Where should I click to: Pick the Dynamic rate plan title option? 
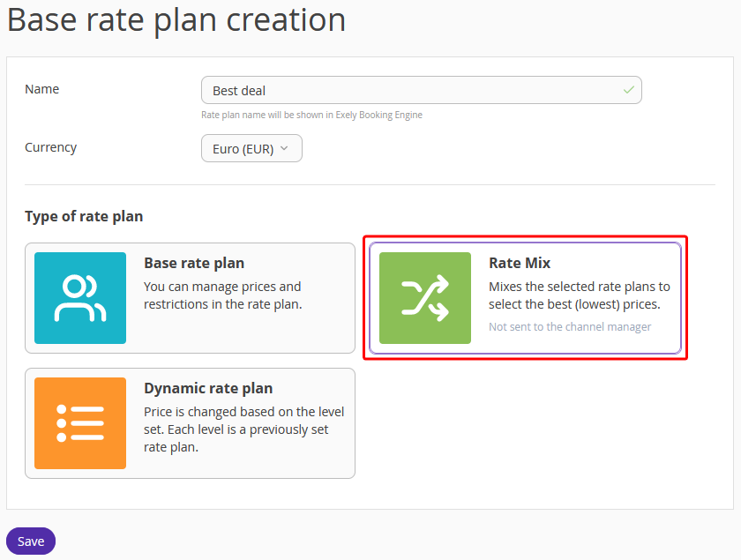coord(208,388)
